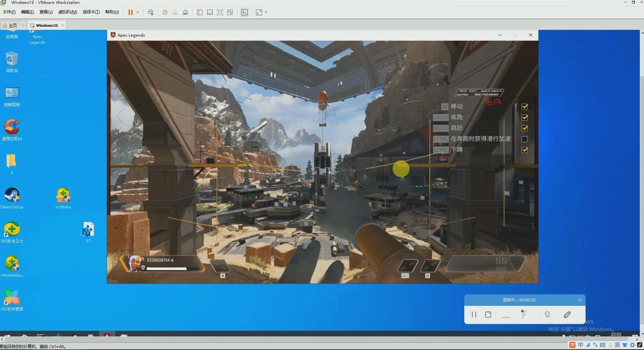Stop the screen recording
The image size is (644, 350).
[488, 315]
